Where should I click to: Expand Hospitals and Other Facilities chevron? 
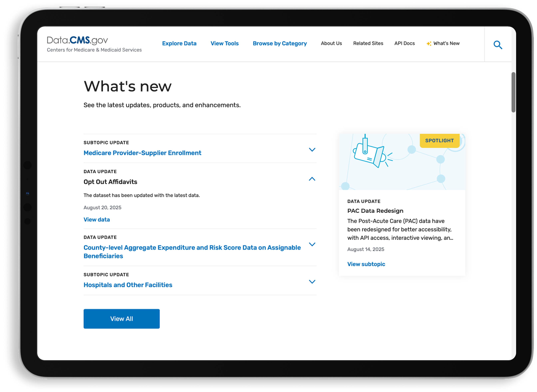click(x=312, y=281)
